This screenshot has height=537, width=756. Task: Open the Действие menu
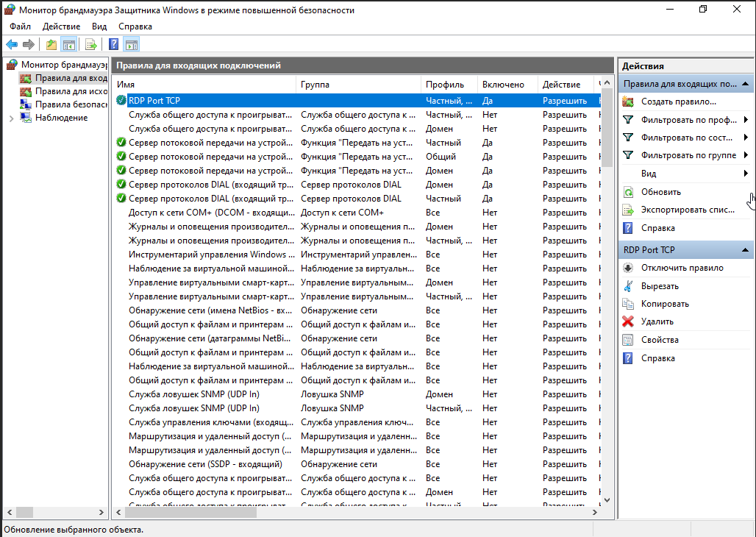(61, 26)
